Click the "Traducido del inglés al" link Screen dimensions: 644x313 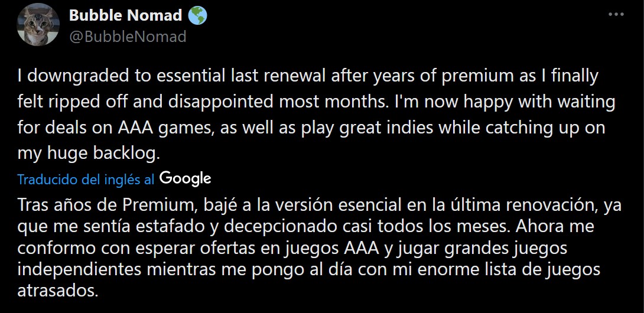pos(86,179)
